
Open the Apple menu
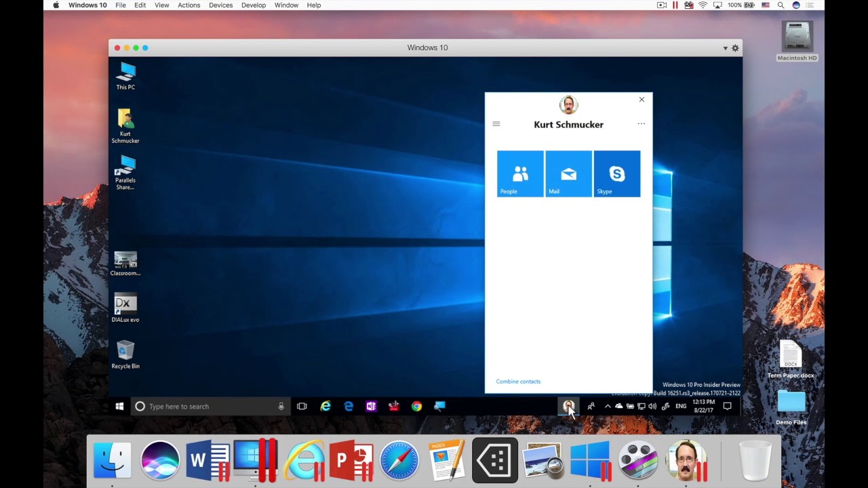click(56, 5)
